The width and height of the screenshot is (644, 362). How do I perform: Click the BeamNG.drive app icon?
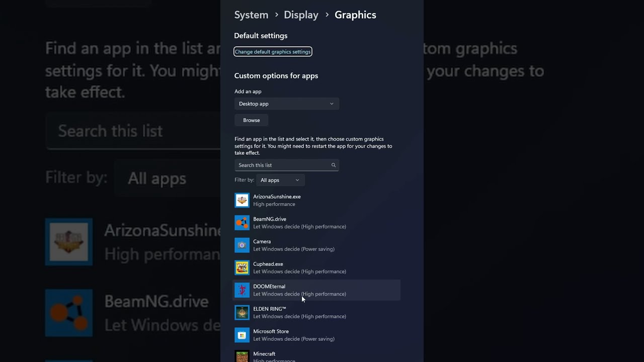point(242,223)
